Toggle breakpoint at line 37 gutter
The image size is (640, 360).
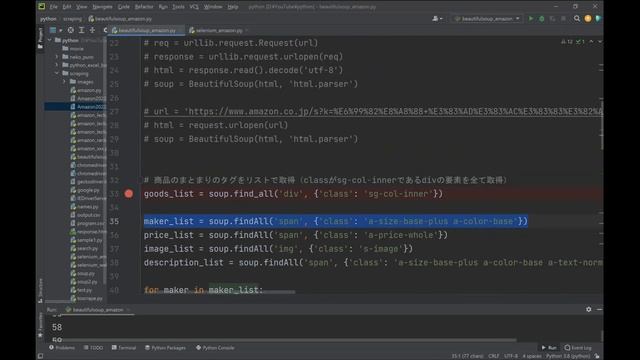pyautogui.click(x=129, y=249)
